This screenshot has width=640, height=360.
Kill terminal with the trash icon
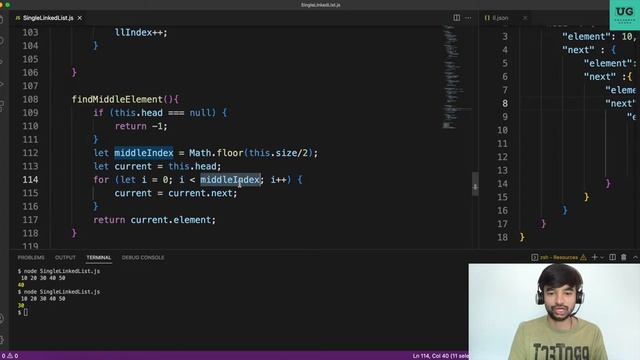[x=624, y=257]
